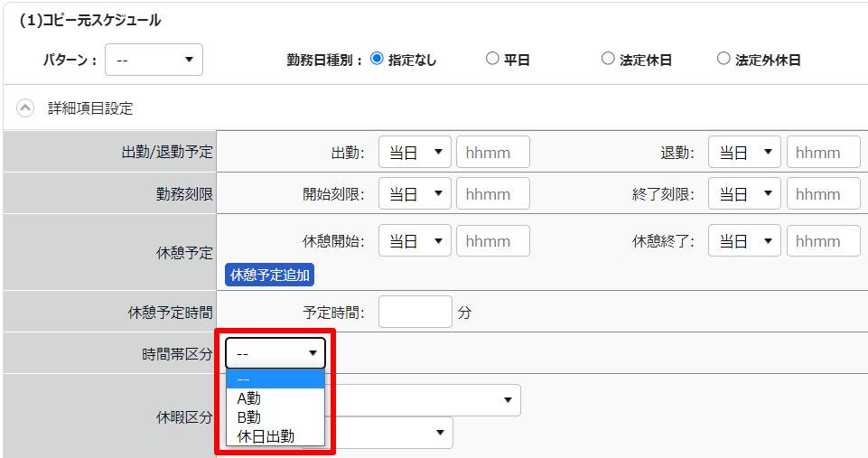Open the 終了刻限 day dropdown
The width and height of the screenshot is (868, 458).
tap(744, 193)
